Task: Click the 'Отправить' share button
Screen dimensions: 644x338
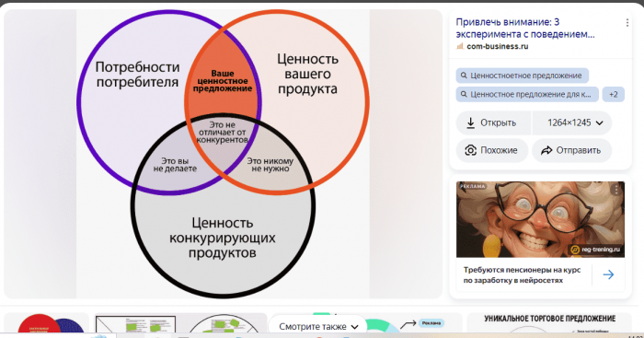Action: tap(571, 150)
